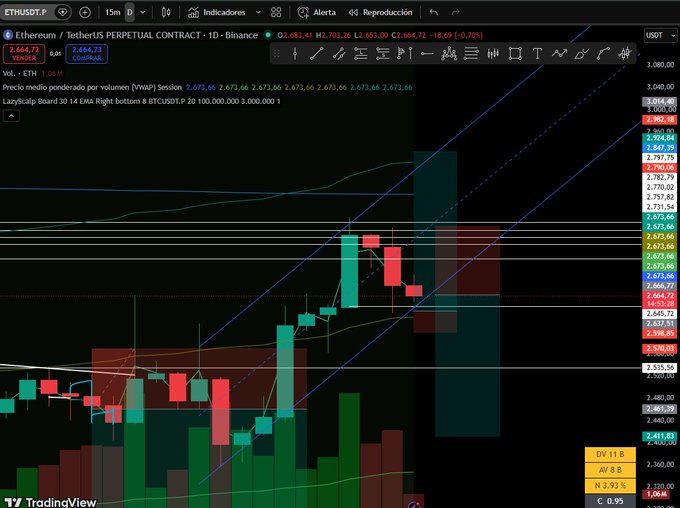Image resolution: width=680 pixels, height=508 pixels.
Task: Click the red VENDER sell button
Action: tap(24, 54)
